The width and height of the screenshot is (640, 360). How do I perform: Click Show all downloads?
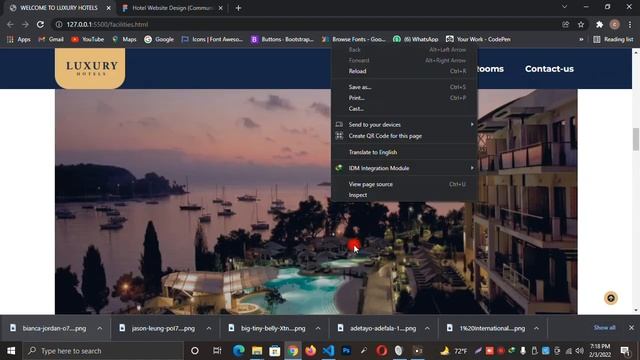(604, 328)
